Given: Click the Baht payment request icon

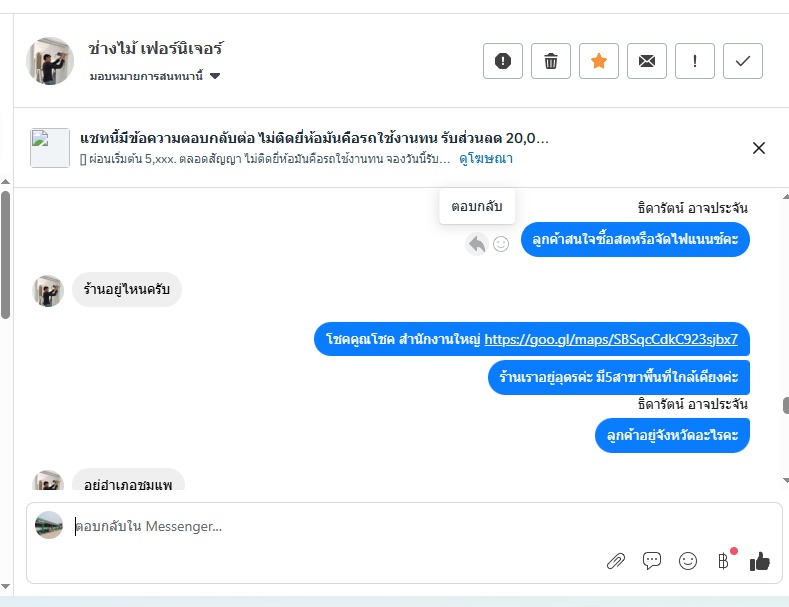Looking at the screenshot, I should click(723, 561).
